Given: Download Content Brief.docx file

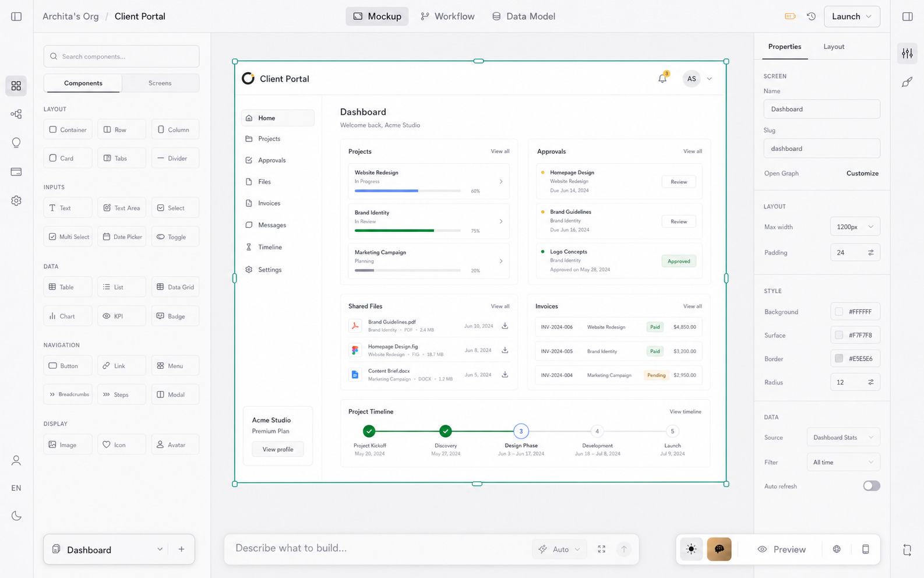Looking at the screenshot, I should tap(505, 375).
